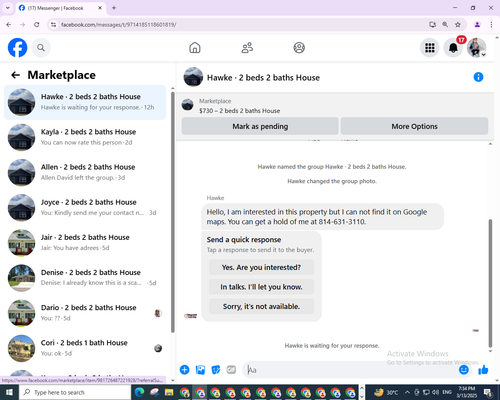Close the Messenger | Facebook tab
The height and width of the screenshot is (400, 500).
click(100, 8)
